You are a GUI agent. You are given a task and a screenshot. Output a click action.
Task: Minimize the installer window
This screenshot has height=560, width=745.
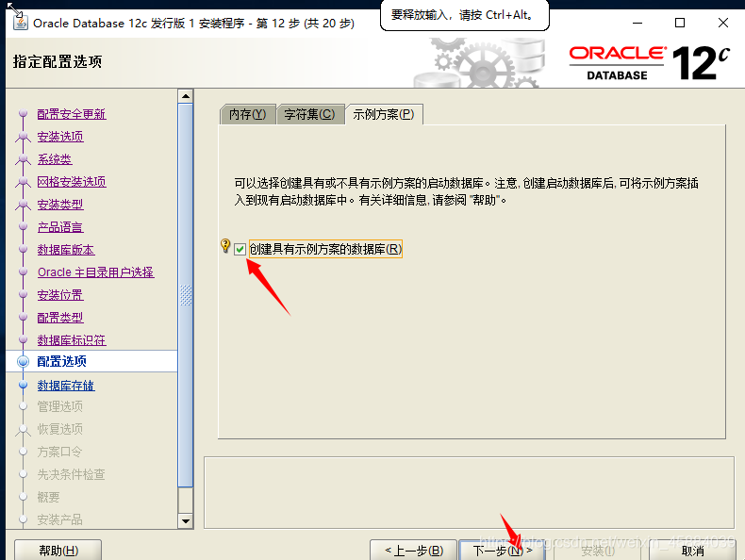(x=637, y=23)
